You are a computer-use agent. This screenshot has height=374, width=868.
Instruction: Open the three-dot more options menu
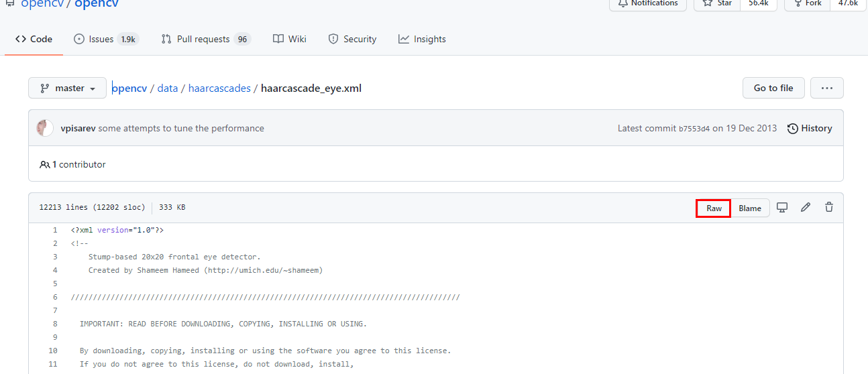click(827, 88)
